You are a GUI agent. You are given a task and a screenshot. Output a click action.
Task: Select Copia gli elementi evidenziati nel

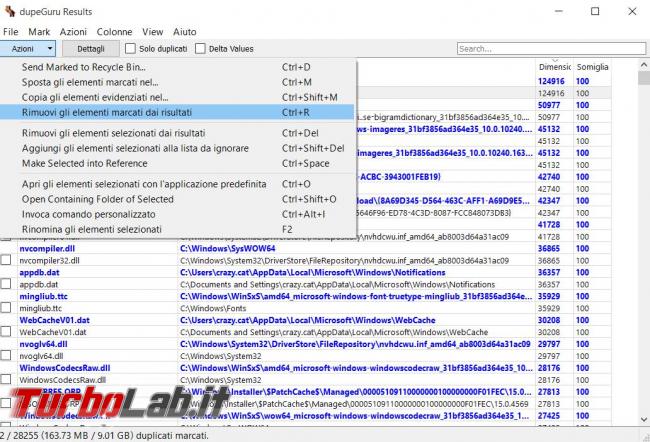(177, 97)
